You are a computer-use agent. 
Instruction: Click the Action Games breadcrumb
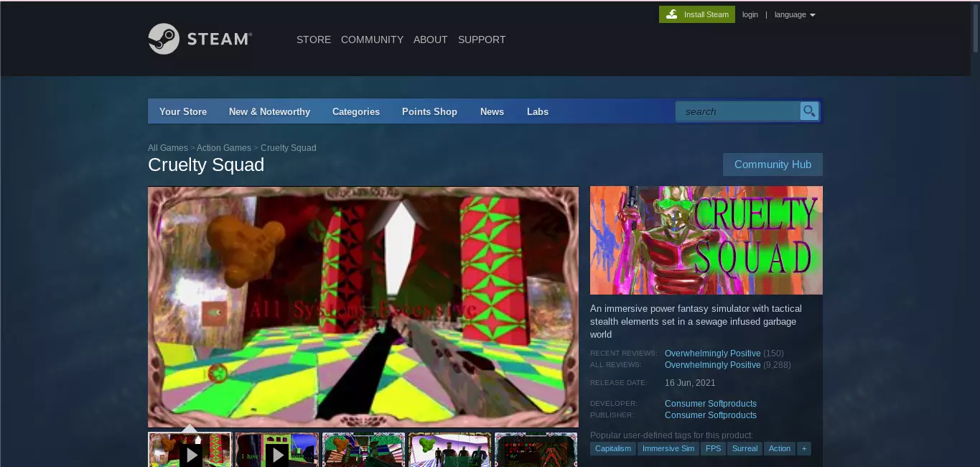[x=224, y=148]
